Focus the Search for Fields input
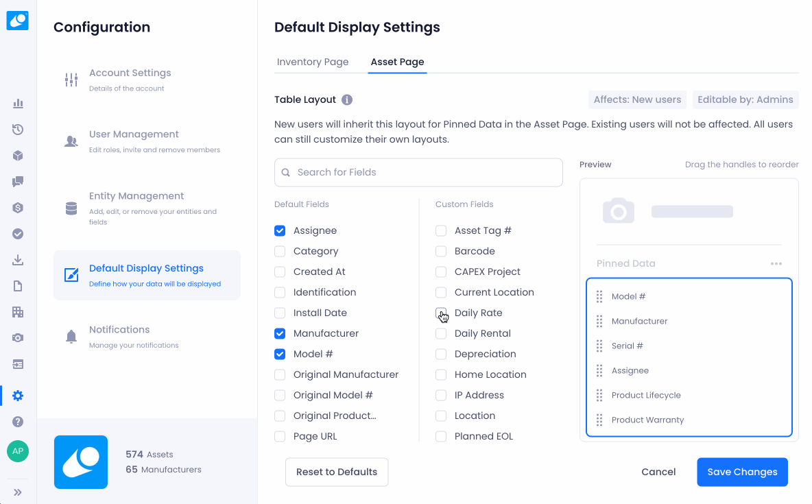The image size is (812, 504). [418, 173]
